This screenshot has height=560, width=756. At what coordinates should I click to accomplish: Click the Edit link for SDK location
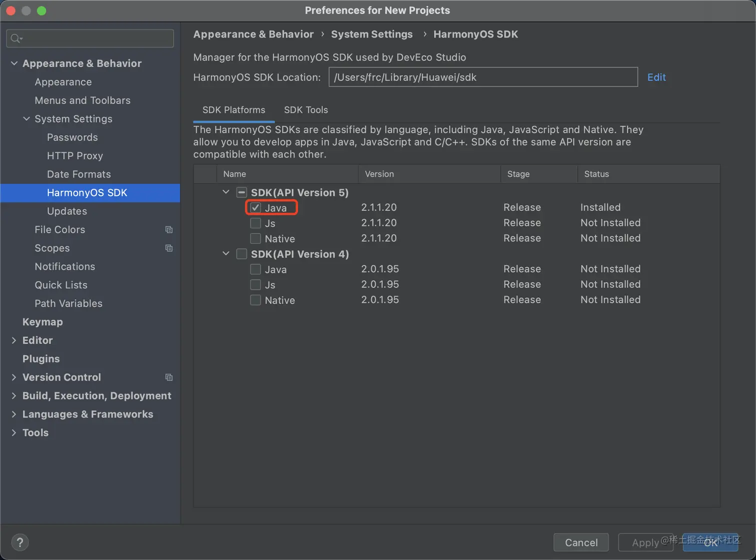point(656,77)
